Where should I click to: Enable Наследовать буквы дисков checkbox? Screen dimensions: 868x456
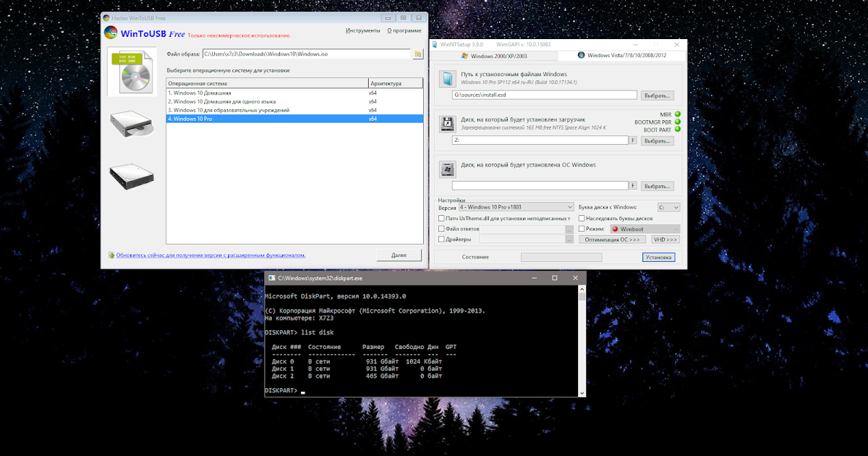[582, 218]
